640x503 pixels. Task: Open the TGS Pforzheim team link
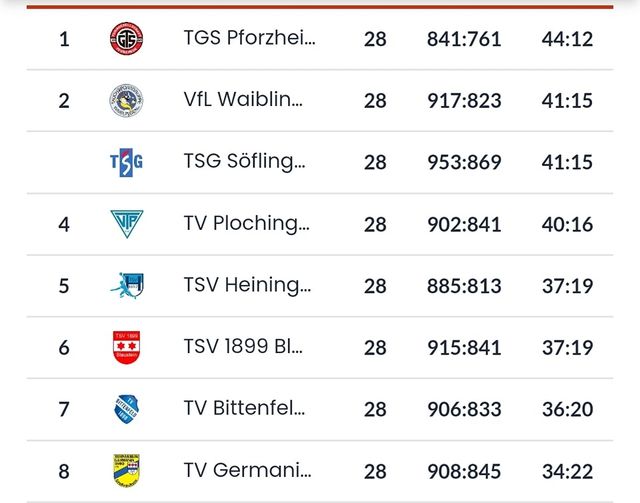pos(249,40)
